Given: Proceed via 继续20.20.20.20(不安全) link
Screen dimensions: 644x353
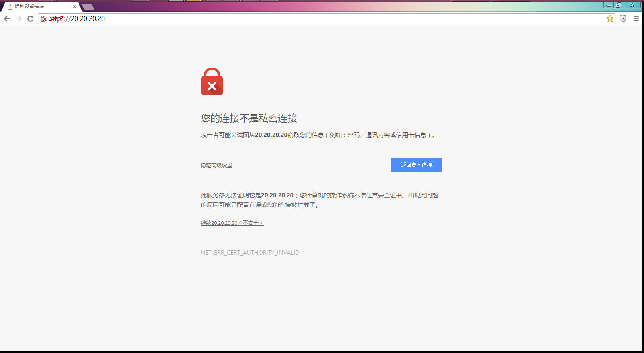Looking at the screenshot, I should pyautogui.click(x=232, y=223).
